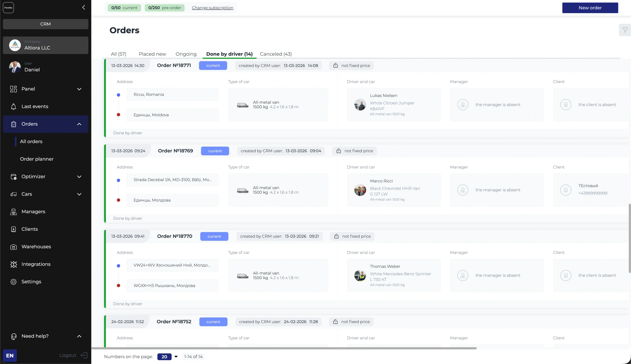Click current badge on Order №18770

[214, 236]
